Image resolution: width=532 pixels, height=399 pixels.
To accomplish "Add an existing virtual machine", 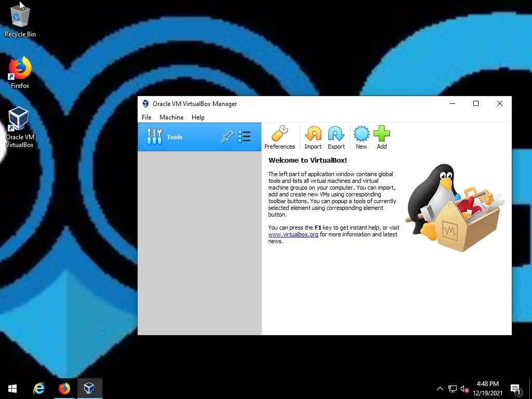I will [382, 137].
